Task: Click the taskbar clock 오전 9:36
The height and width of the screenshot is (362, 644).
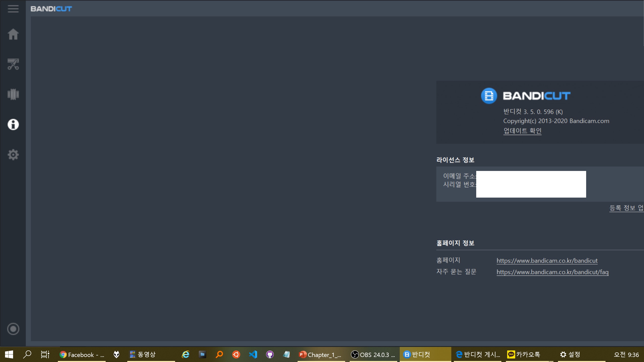Action: point(626,355)
